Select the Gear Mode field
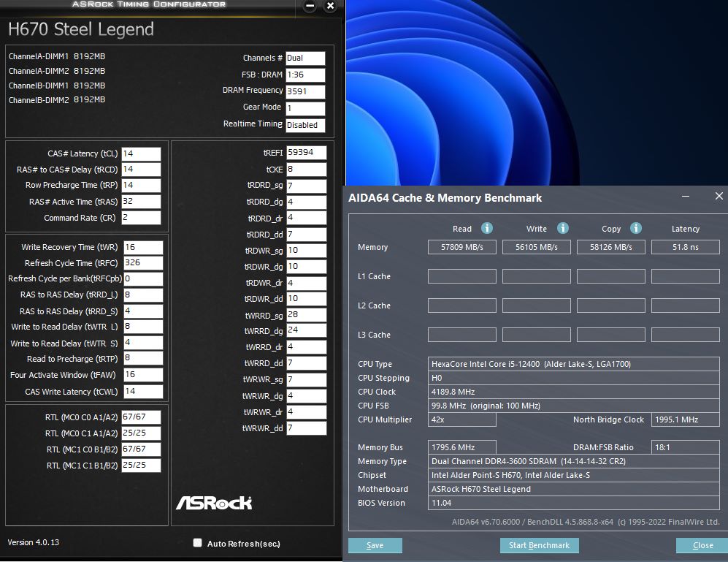728x562 pixels. 305,108
